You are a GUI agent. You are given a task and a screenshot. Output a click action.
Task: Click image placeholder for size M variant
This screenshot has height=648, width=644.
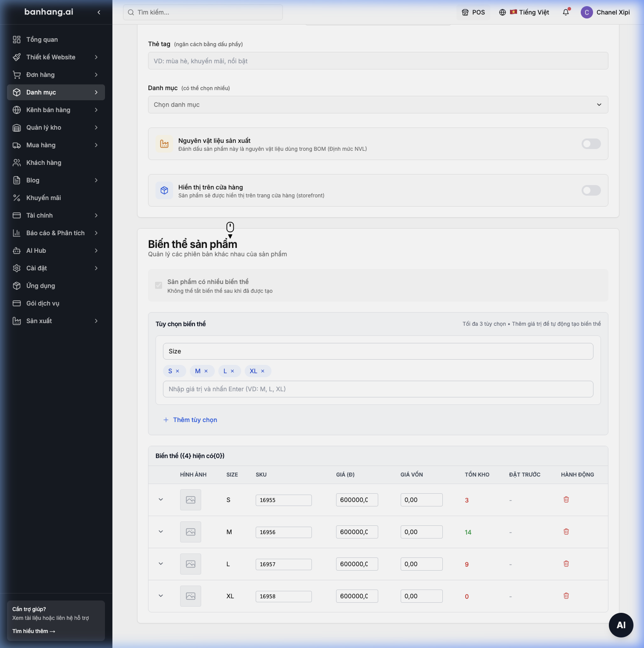pyautogui.click(x=191, y=532)
